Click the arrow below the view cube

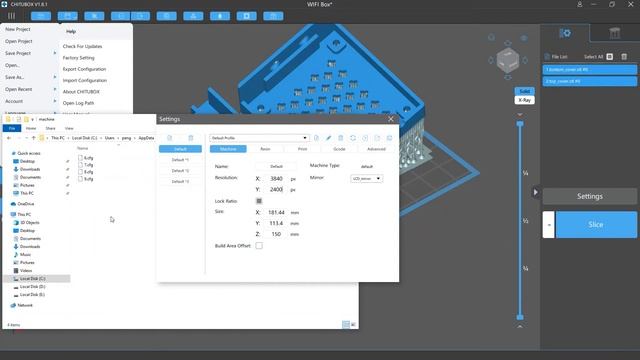(x=508, y=77)
